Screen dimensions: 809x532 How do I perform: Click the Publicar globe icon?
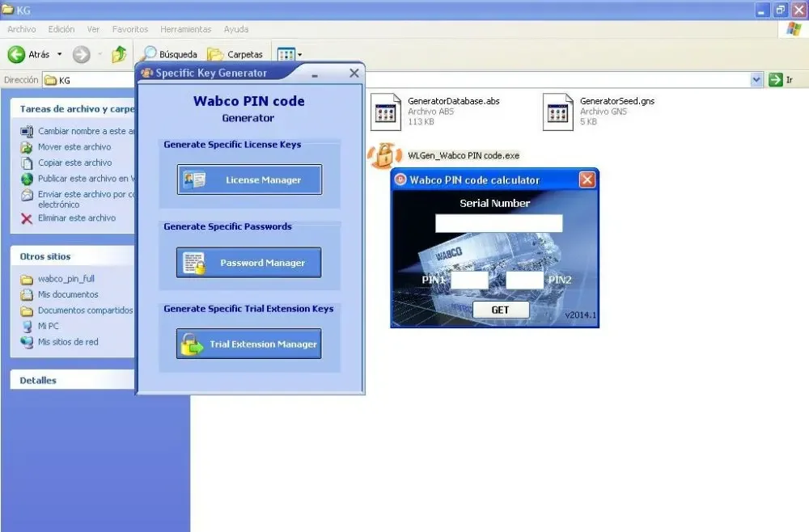click(27, 179)
